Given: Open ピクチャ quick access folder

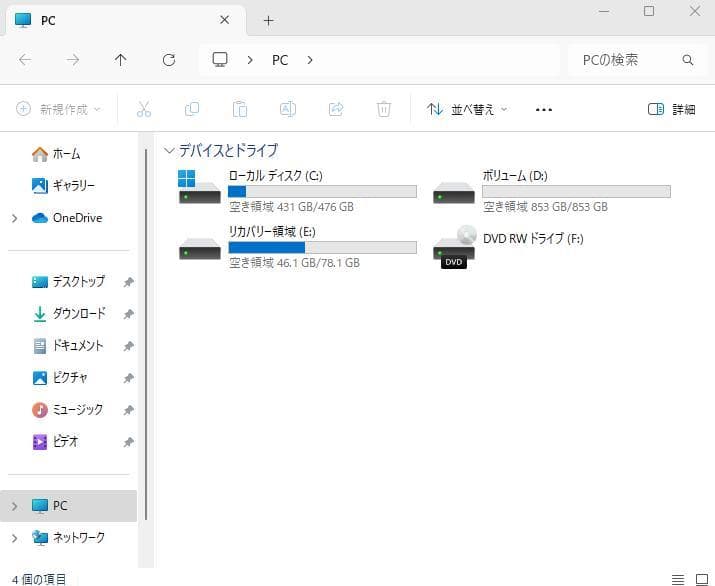Looking at the screenshot, I should coord(59,377).
